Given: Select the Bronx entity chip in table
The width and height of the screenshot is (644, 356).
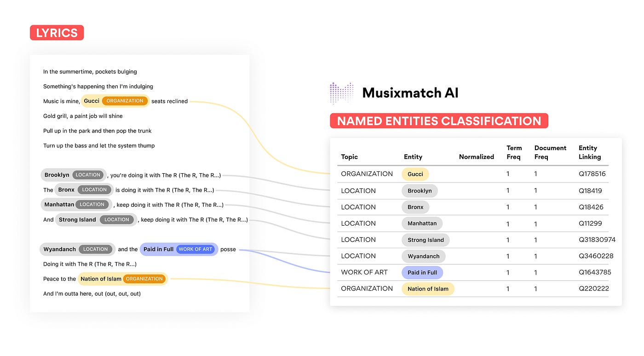Looking at the screenshot, I should 415,207.
